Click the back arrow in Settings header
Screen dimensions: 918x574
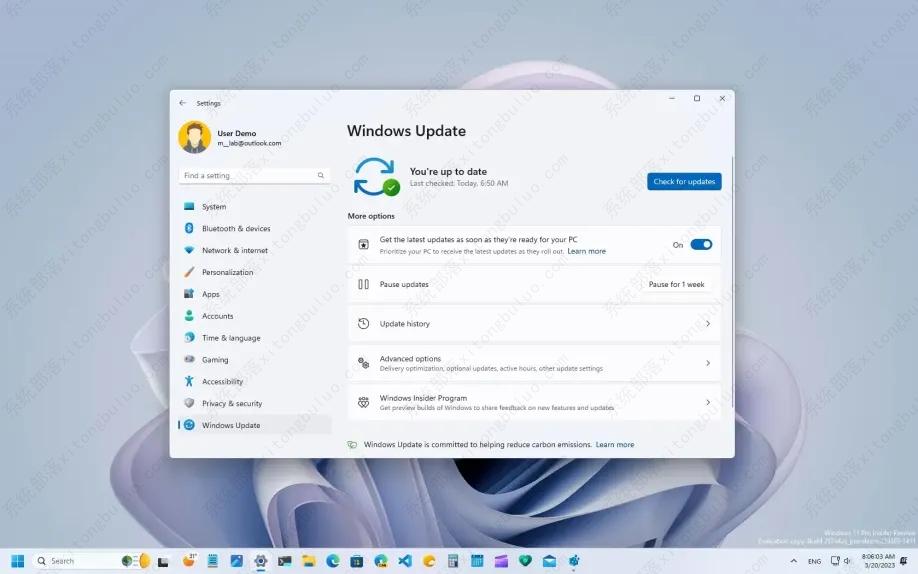[x=182, y=103]
